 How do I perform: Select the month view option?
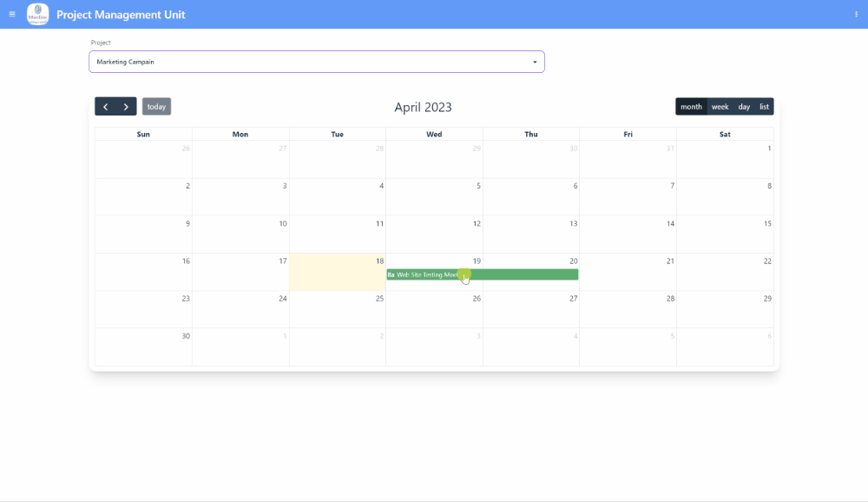(x=691, y=106)
